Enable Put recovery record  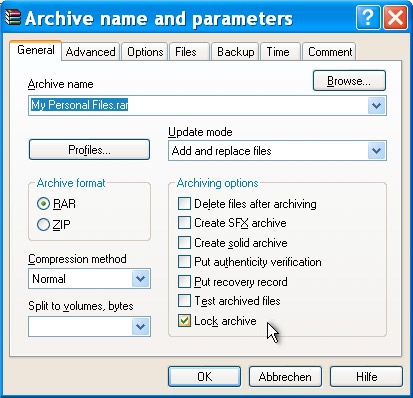pyautogui.click(x=232, y=282)
